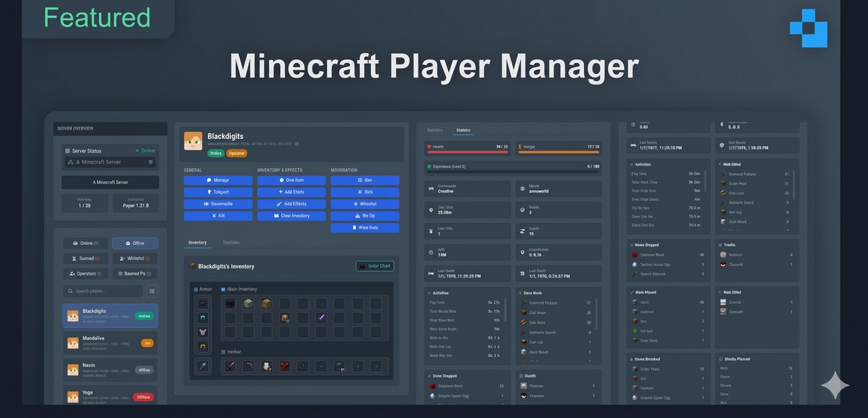
Task: Click the red block in the hotbar row
Action: point(285,366)
